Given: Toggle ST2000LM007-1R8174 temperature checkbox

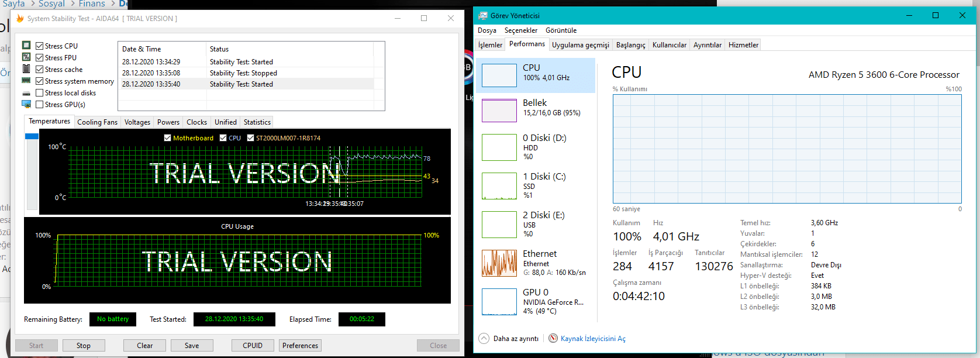Looking at the screenshot, I should click(250, 138).
